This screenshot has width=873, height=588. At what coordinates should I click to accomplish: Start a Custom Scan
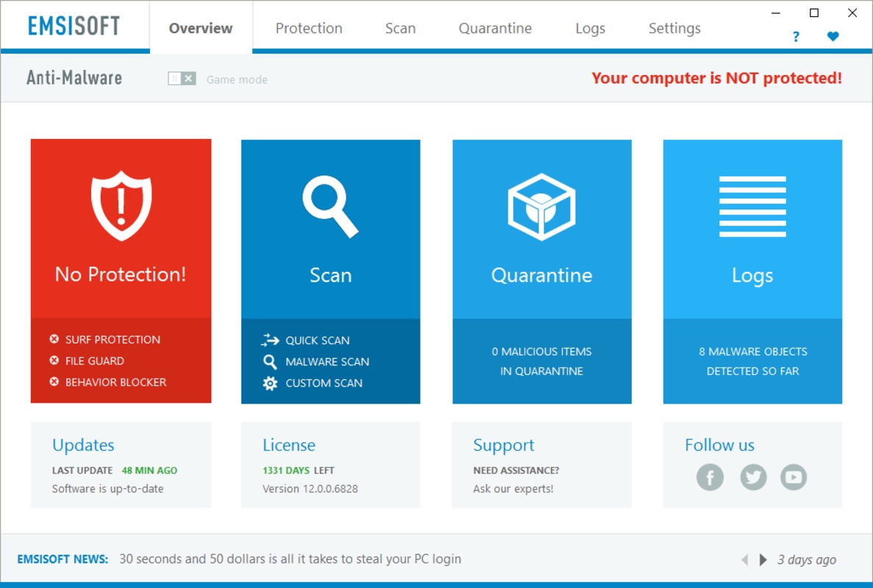pyautogui.click(x=324, y=383)
